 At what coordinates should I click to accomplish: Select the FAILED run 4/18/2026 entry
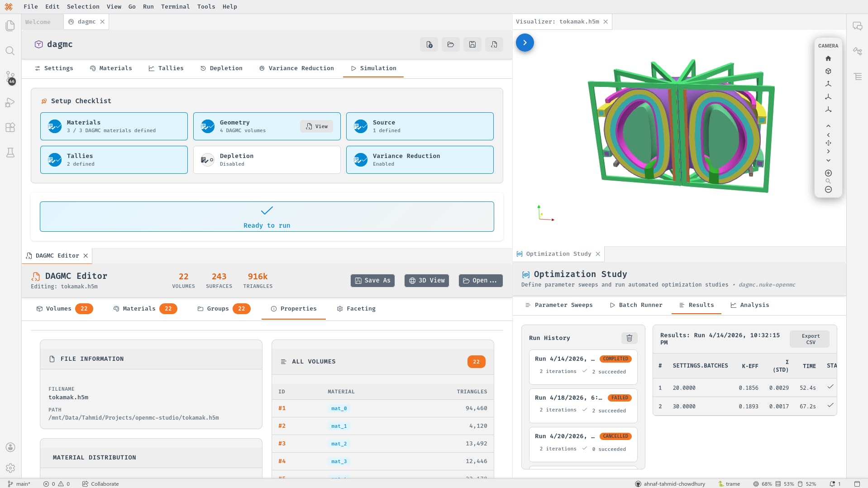tap(583, 406)
